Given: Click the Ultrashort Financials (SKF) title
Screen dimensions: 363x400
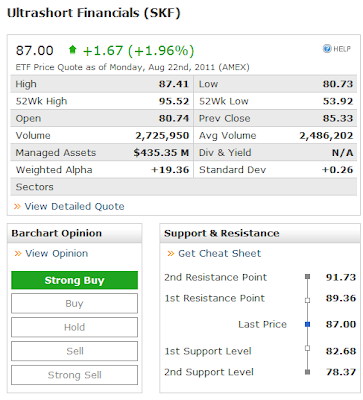Looking at the screenshot, I should 94,13.
